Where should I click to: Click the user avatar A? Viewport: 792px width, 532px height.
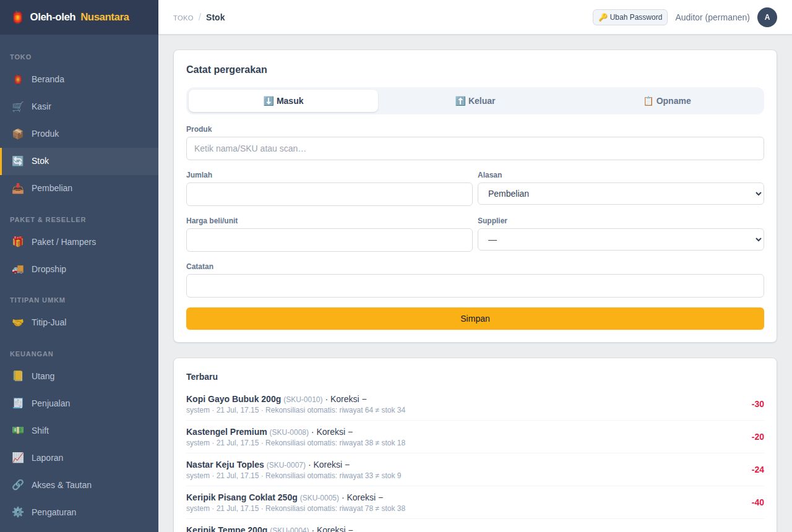[x=767, y=17]
